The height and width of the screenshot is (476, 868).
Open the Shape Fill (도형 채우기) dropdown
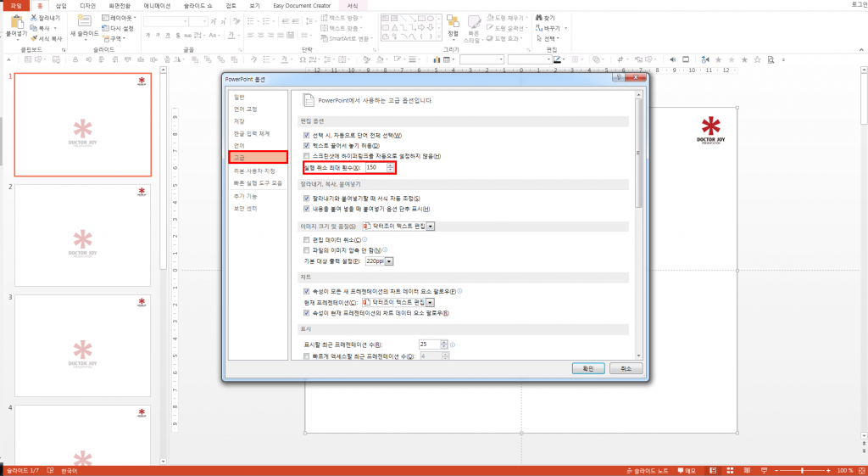507,18
